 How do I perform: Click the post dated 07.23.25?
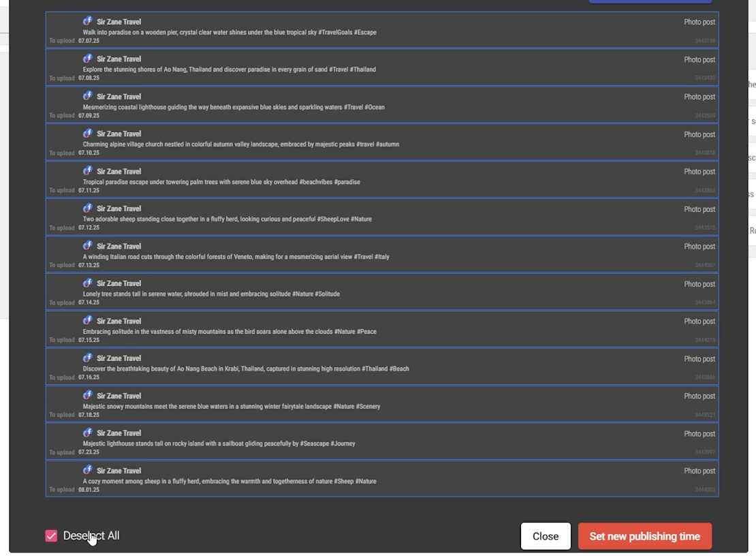point(381,441)
